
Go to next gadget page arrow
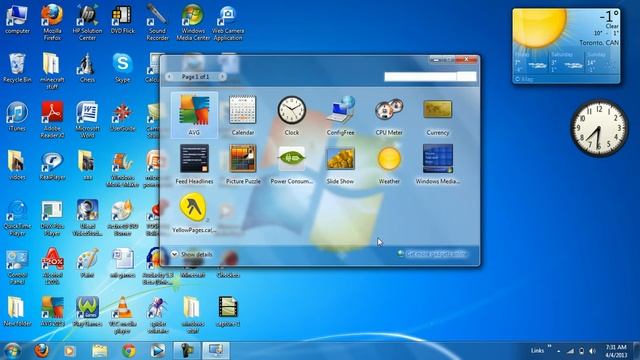[x=222, y=76]
